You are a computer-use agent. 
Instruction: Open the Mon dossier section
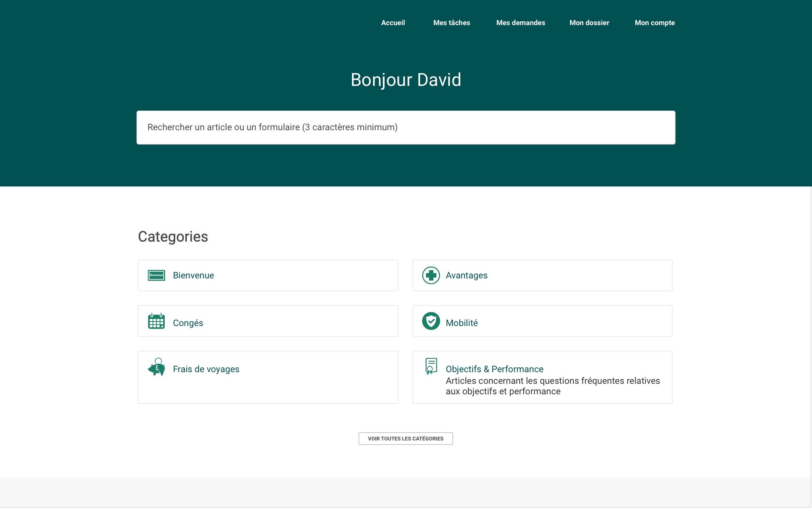(589, 23)
